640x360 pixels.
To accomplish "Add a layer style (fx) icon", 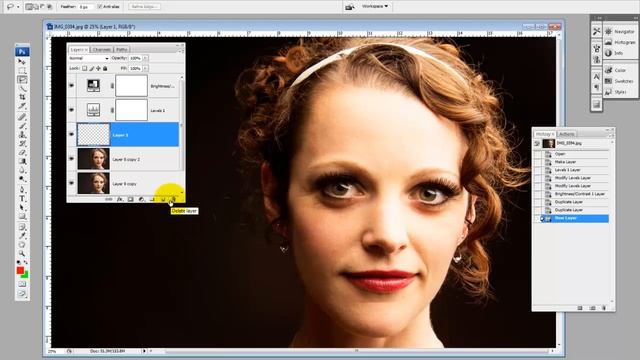I will click(120, 199).
